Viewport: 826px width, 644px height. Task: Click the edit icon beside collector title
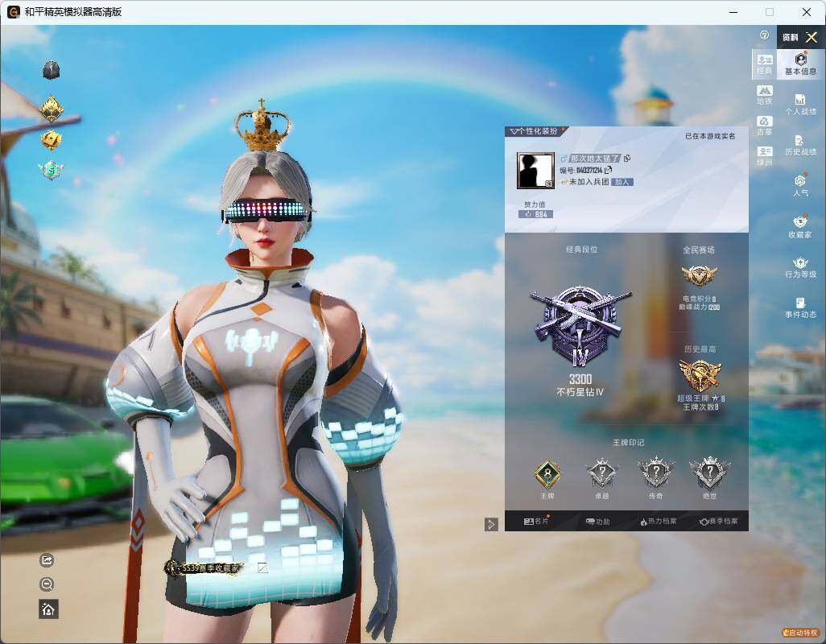(262, 568)
